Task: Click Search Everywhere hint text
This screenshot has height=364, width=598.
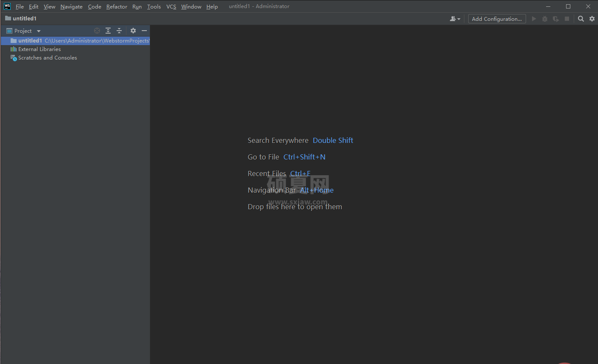Action: click(278, 140)
